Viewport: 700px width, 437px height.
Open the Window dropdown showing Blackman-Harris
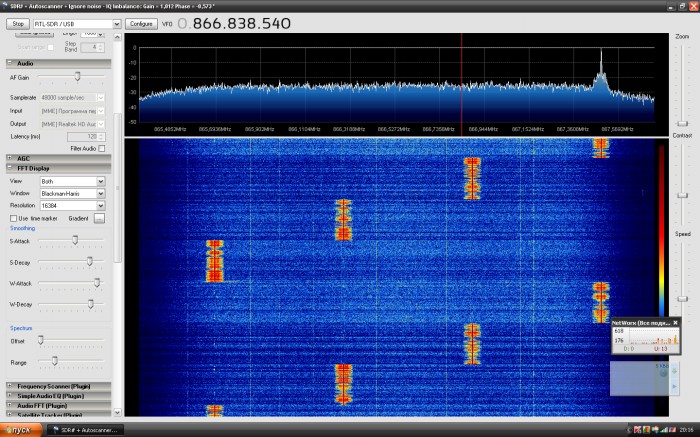[x=101, y=193]
